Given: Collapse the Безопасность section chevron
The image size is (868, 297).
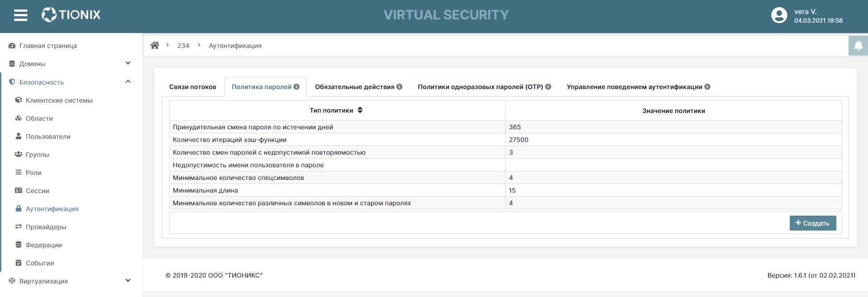Looking at the screenshot, I should 128,82.
